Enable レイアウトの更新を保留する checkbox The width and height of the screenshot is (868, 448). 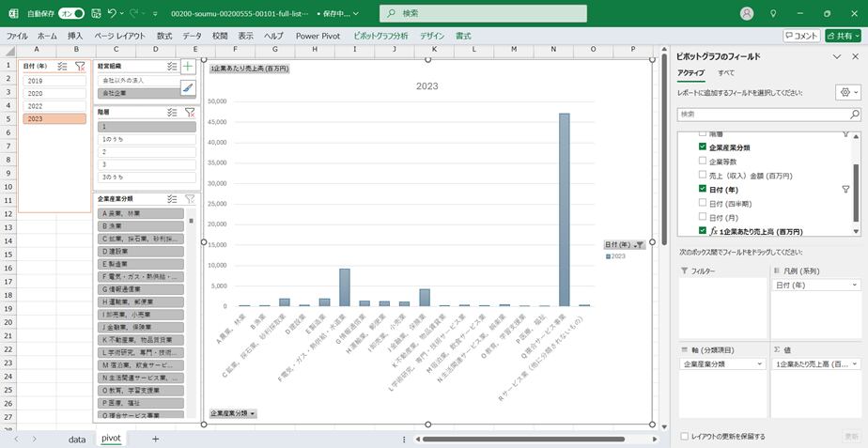[x=684, y=436]
